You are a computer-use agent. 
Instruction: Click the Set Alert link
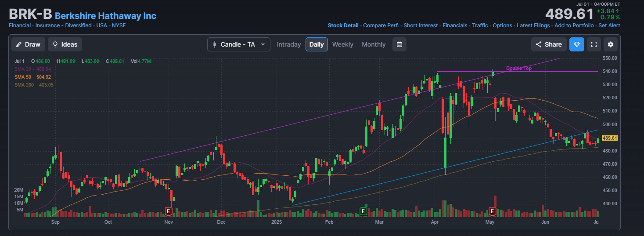609,25
